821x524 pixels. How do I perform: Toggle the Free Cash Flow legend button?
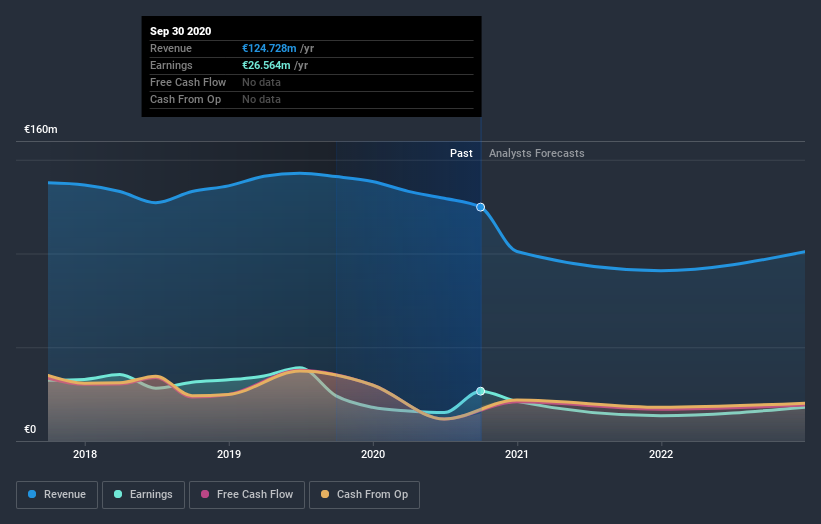247,495
